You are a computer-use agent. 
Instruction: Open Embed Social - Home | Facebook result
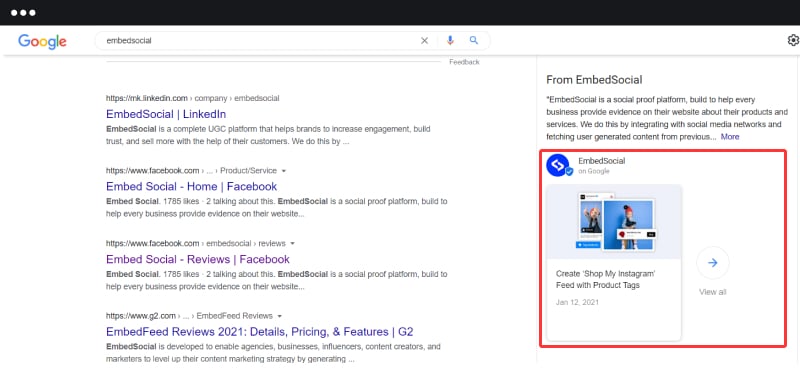click(191, 186)
